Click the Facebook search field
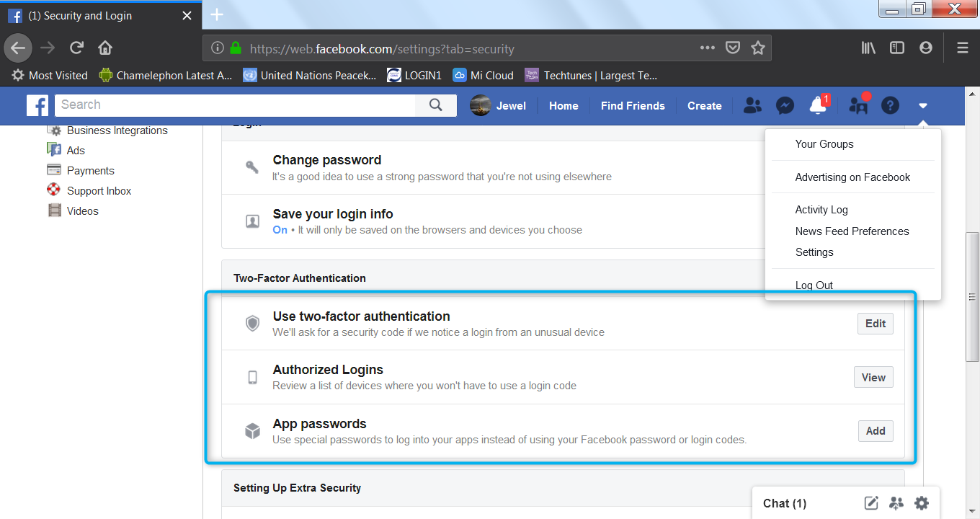This screenshot has width=980, height=519. [235, 105]
